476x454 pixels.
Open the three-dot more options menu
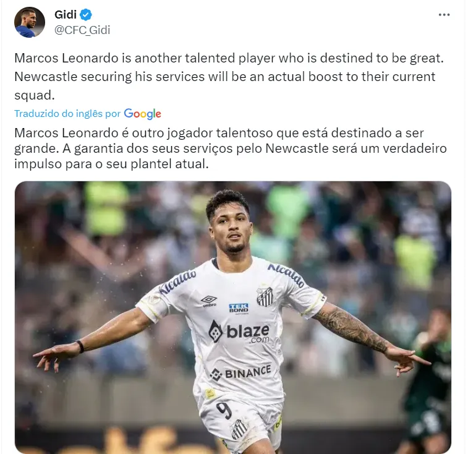[x=444, y=15]
